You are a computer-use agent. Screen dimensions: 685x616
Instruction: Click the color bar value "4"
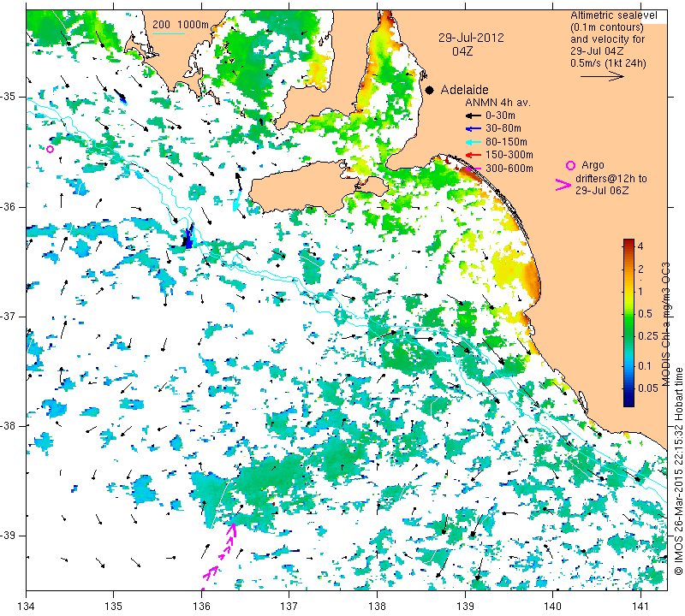coord(640,246)
